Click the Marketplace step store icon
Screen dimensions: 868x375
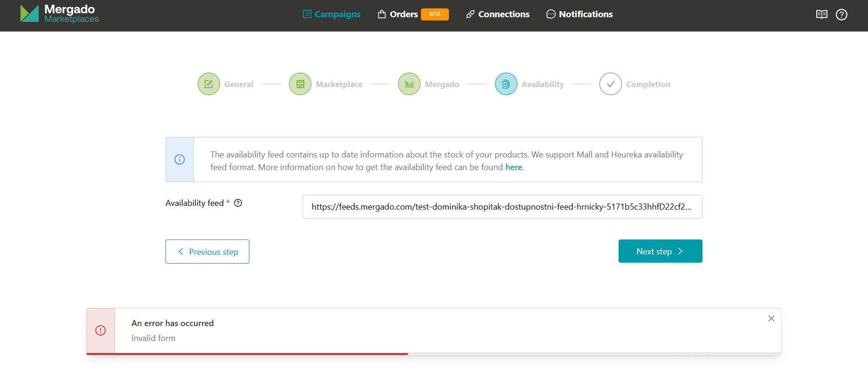(300, 84)
